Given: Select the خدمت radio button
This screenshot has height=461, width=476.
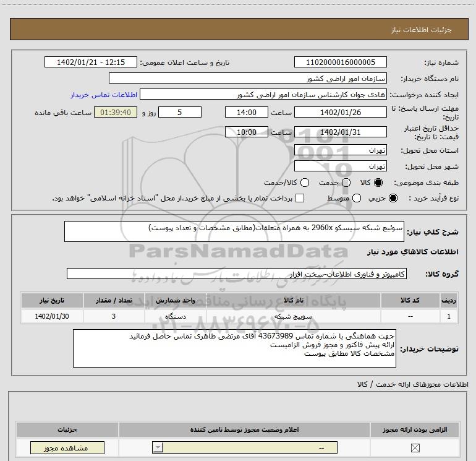Looking at the screenshot, I should (x=346, y=183).
